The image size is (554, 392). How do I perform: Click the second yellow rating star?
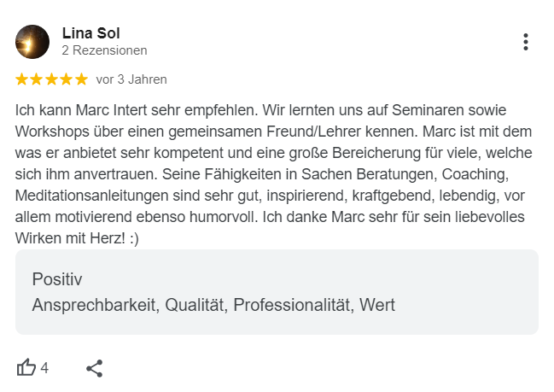[x=37, y=79]
